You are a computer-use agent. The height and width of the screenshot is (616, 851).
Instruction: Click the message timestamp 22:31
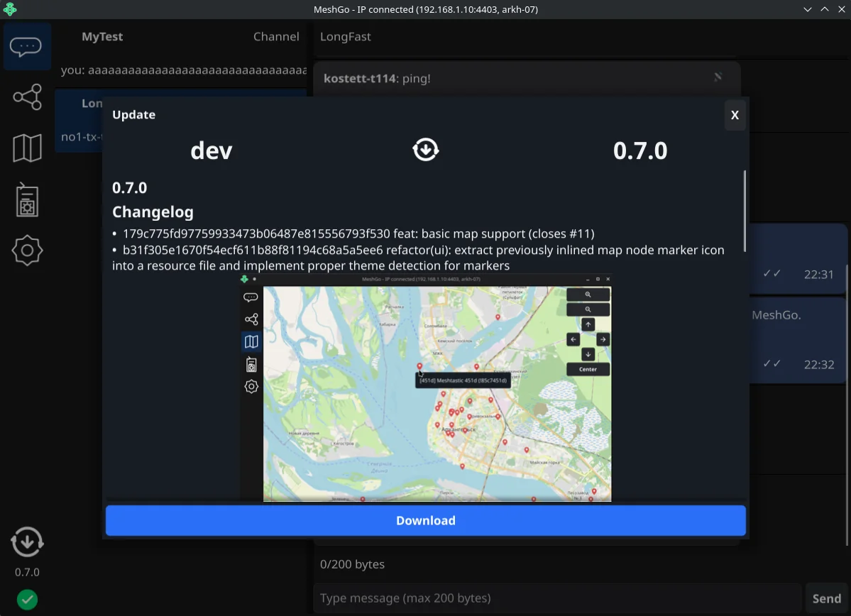pos(818,275)
